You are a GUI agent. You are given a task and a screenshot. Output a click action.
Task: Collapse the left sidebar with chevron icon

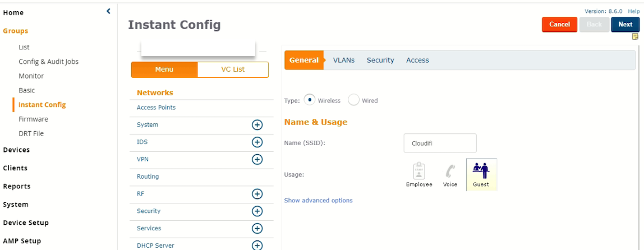[108, 11]
